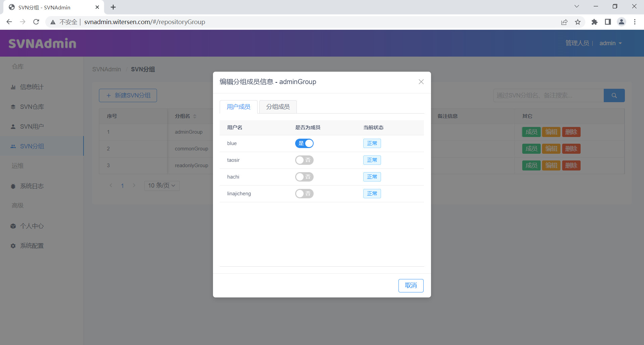Click 成员 button for adminGroup row

tap(531, 132)
